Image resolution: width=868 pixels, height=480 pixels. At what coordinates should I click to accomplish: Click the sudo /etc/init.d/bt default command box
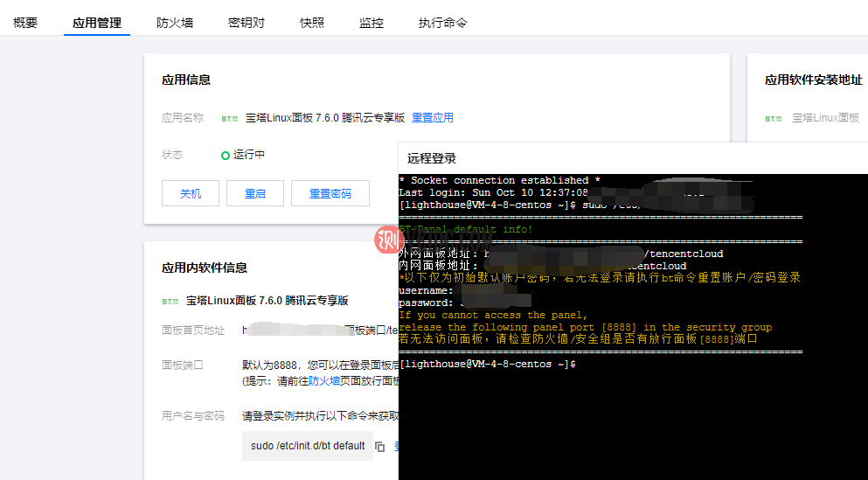click(308, 446)
